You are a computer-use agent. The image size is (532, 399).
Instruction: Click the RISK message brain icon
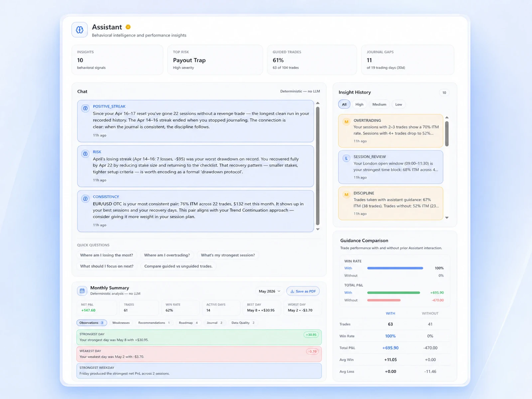click(85, 154)
